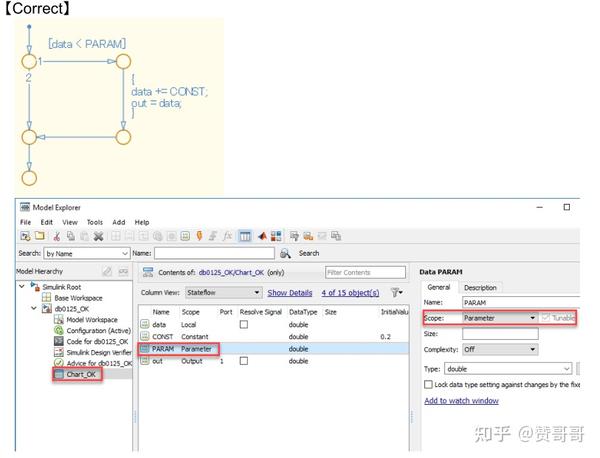This screenshot has width=600, height=458.
Task: Switch to the General tab
Action: pyautogui.click(x=439, y=287)
